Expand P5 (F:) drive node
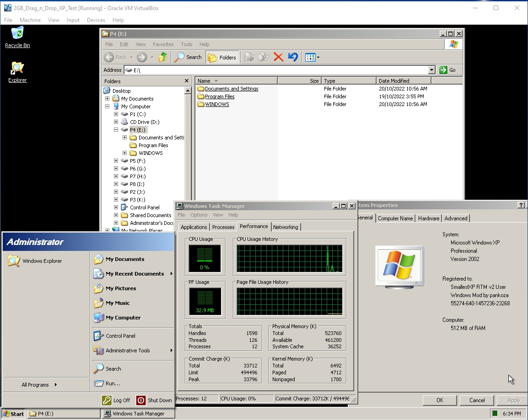528x420 pixels. click(116, 161)
